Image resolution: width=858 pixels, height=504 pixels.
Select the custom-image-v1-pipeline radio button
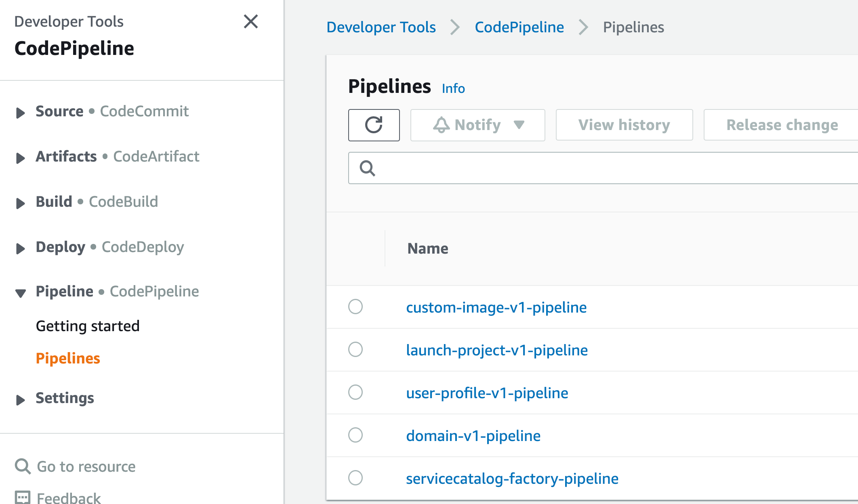click(355, 307)
